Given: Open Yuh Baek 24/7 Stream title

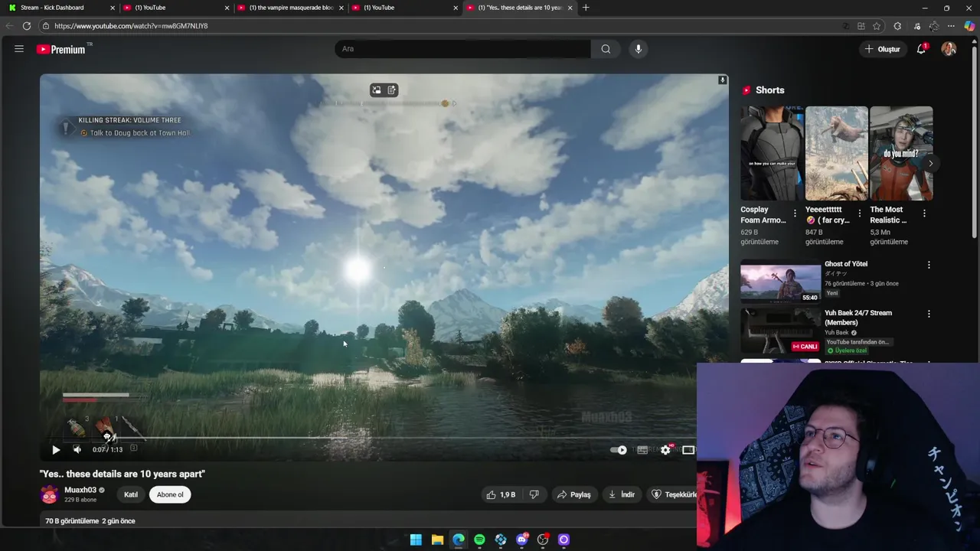Looking at the screenshot, I should 858,318.
